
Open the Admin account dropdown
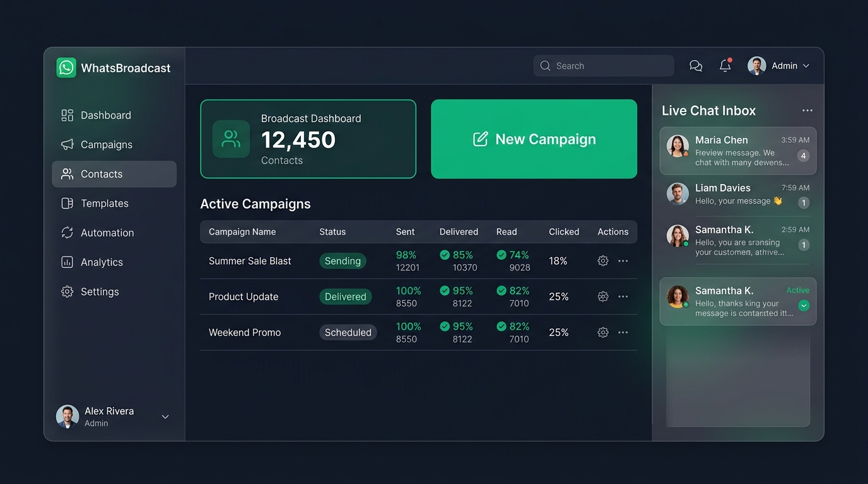[x=778, y=66]
